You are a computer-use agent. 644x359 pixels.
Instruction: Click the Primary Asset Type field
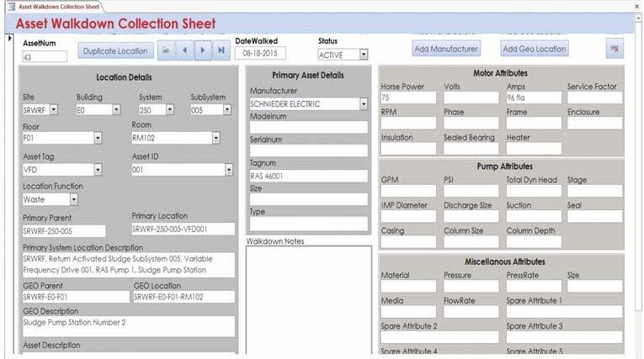[309, 223]
